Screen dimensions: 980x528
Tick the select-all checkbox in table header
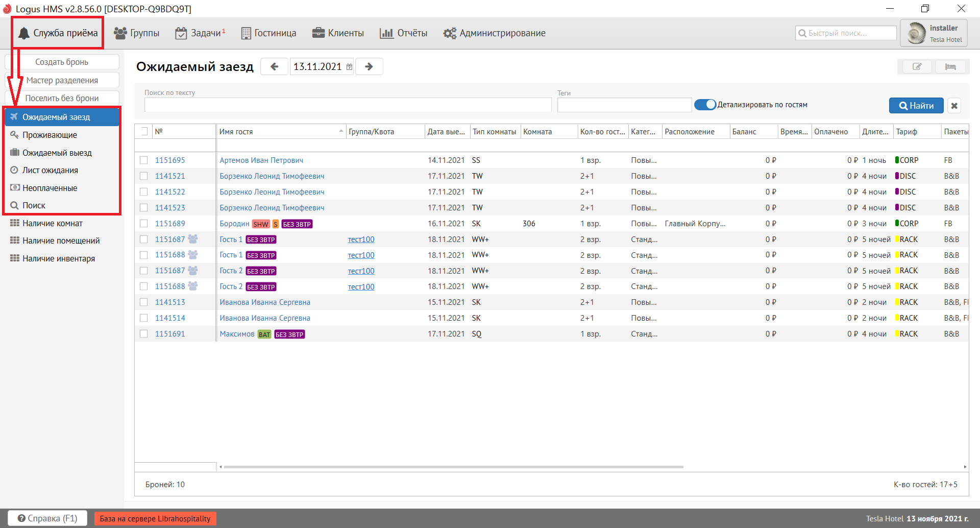(144, 131)
